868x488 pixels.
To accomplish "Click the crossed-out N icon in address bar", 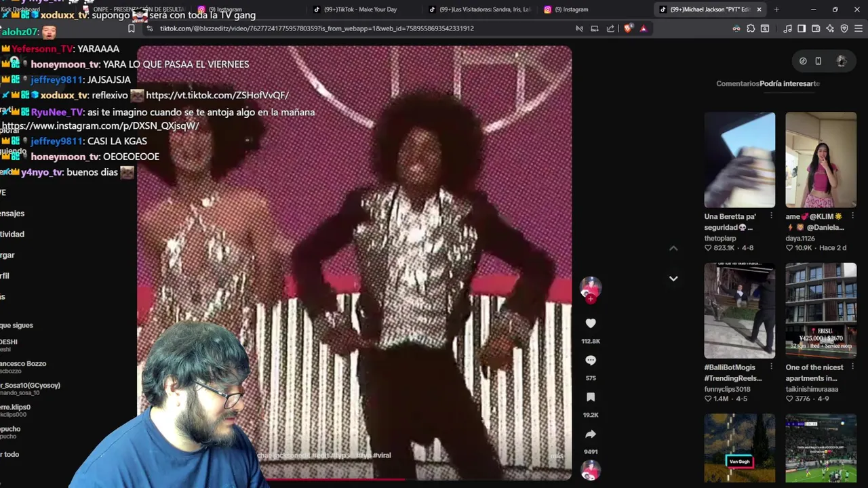I will point(579,28).
